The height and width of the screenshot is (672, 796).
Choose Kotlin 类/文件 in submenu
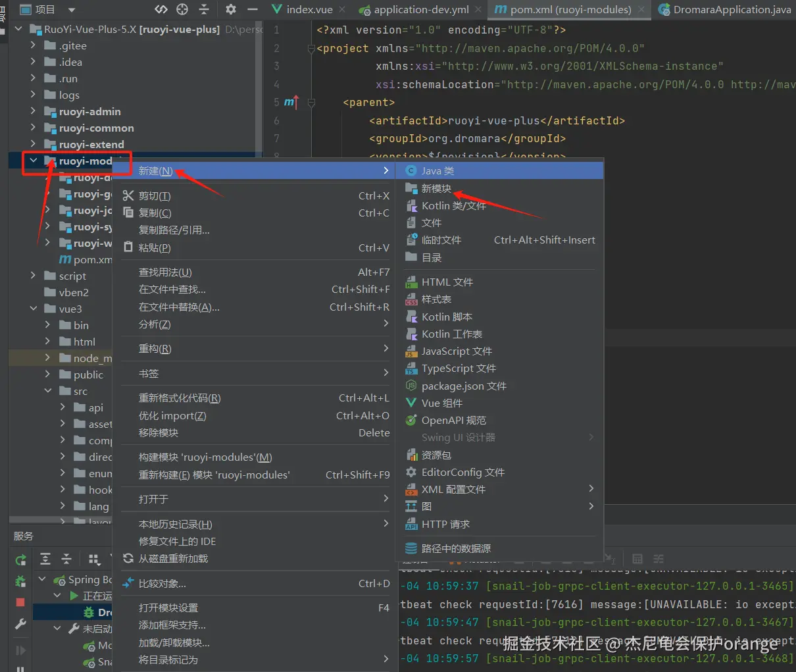point(499,205)
